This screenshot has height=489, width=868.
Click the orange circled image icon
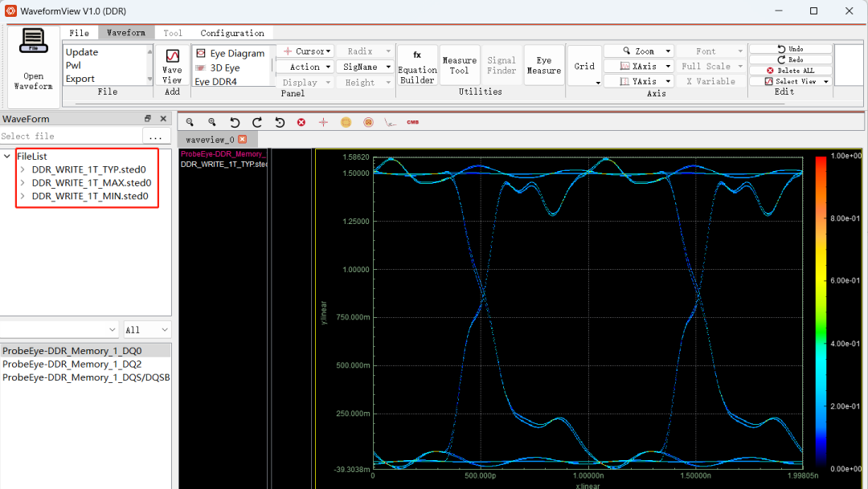[x=368, y=122]
